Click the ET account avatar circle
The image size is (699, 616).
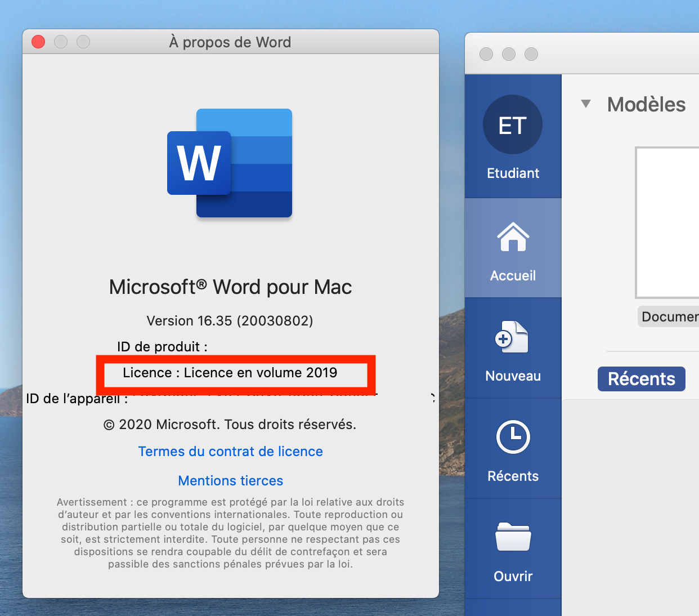(513, 125)
